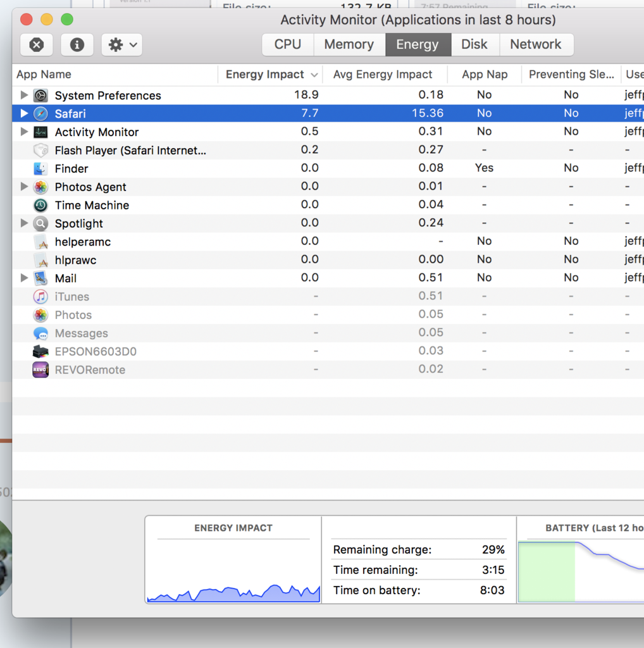
Task: Click the iTunes music note icon
Action: [40, 296]
